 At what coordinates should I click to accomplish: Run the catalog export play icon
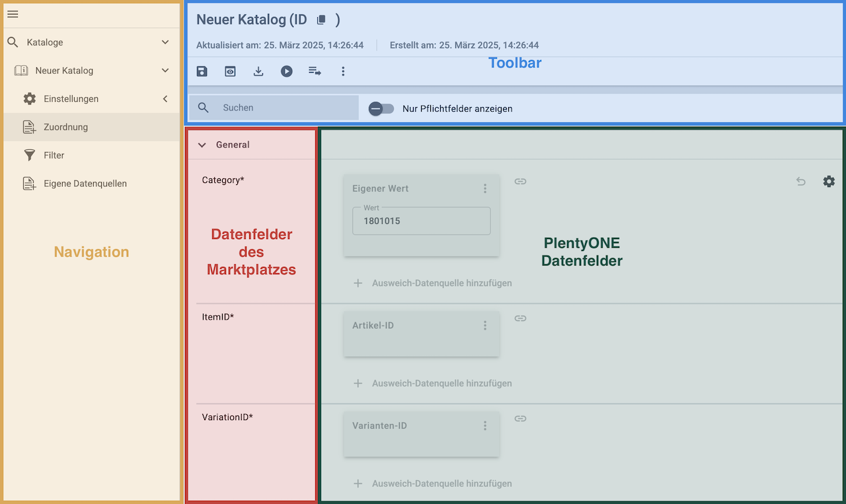pyautogui.click(x=286, y=71)
